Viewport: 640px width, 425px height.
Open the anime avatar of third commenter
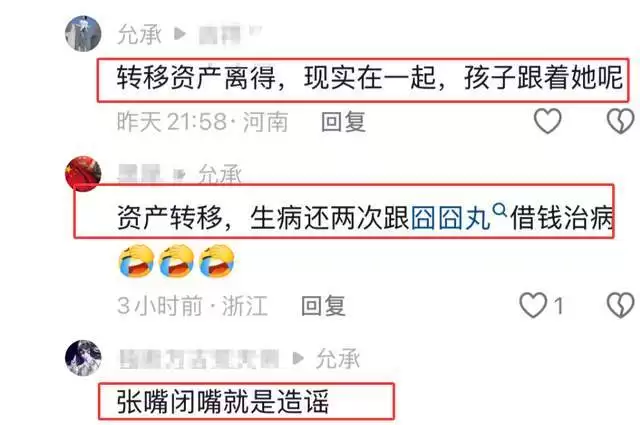(83, 358)
